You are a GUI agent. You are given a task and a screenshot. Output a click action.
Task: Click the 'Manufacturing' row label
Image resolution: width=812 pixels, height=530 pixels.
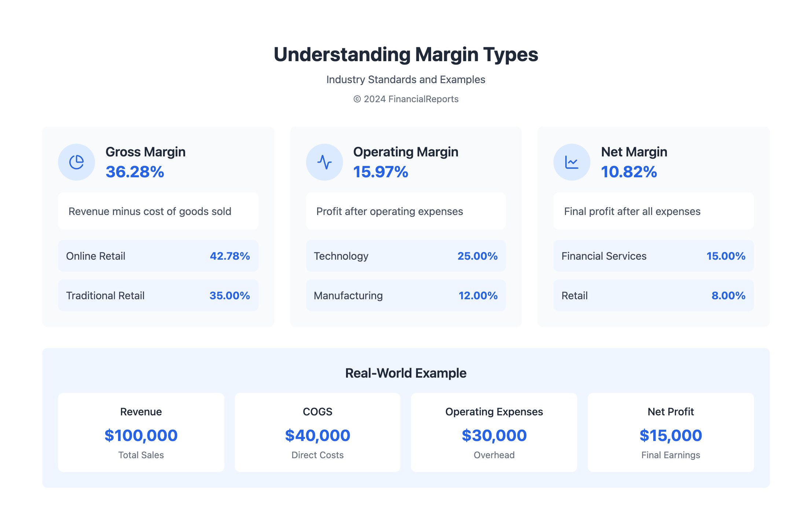point(348,296)
